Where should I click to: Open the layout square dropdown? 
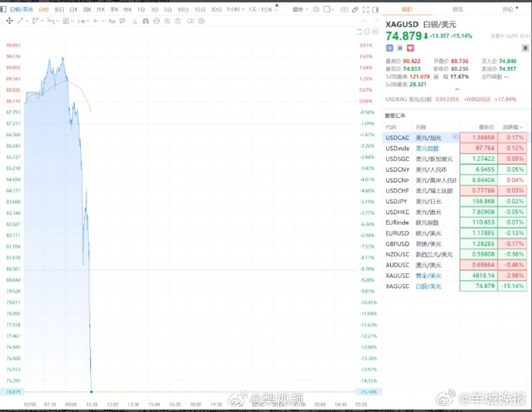click(328, 9)
